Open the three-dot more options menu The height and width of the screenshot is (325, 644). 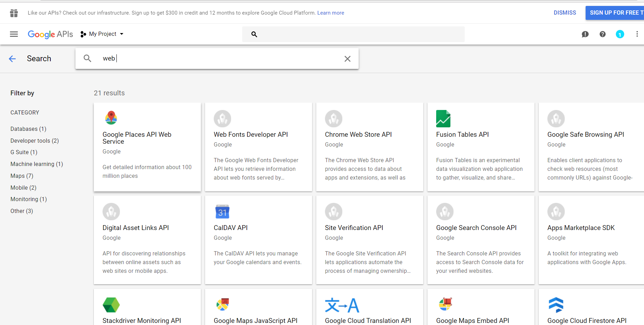pos(637,34)
